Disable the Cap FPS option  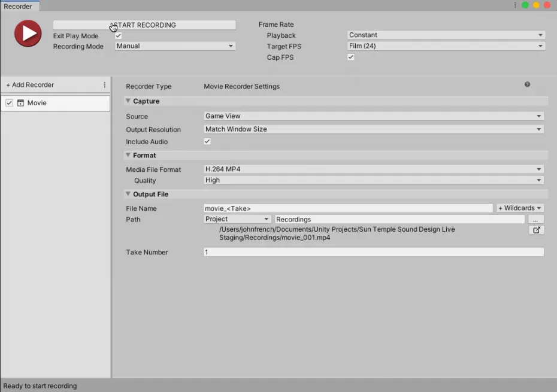coord(350,57)
